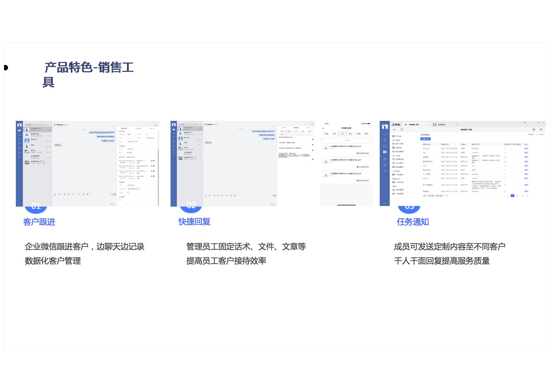Click the emoji icon in the first chat toolbar
This screenshot has height=392, width=555.
(x=55, y=194)
